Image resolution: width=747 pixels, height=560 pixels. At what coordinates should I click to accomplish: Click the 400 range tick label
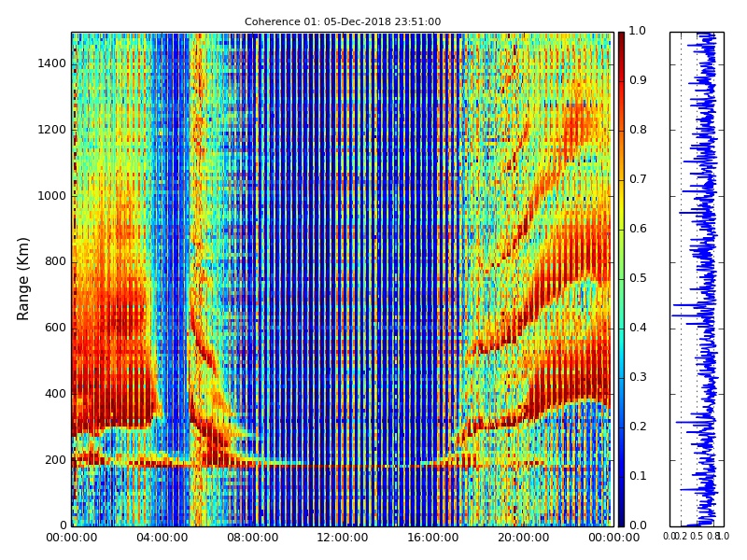click(55, 394)
